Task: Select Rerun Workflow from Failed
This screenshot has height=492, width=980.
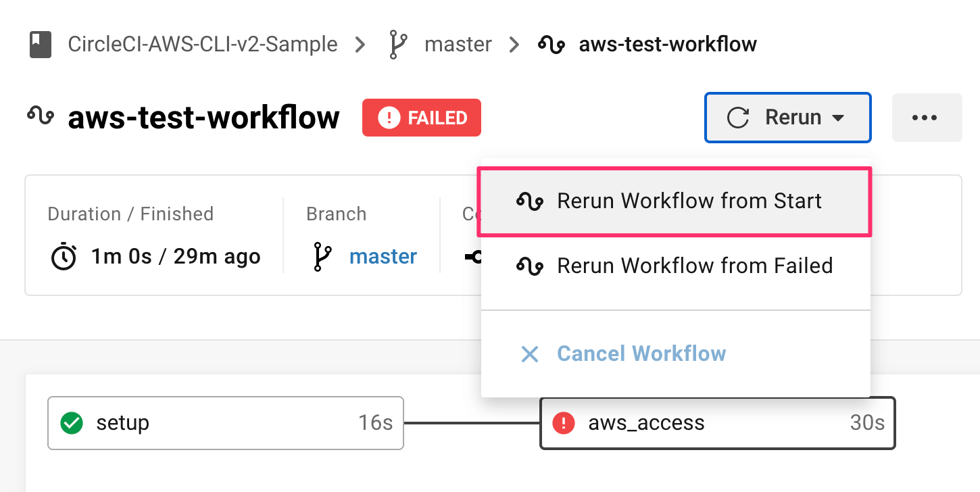Action: 694,266
